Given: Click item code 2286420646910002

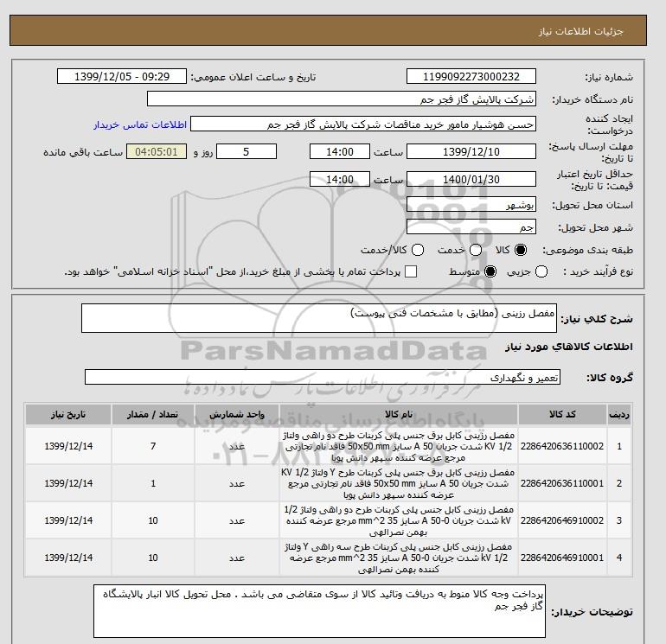Looking at the screenshot, I should point(562,520).
